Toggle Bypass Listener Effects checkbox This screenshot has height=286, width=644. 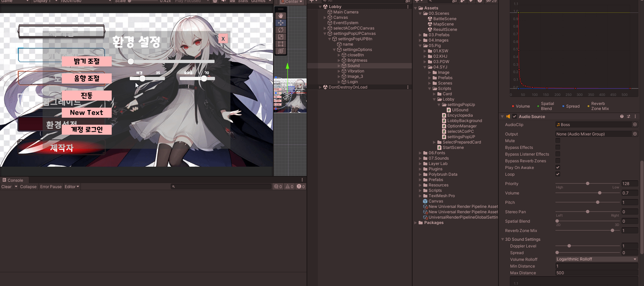pos(558,154)
